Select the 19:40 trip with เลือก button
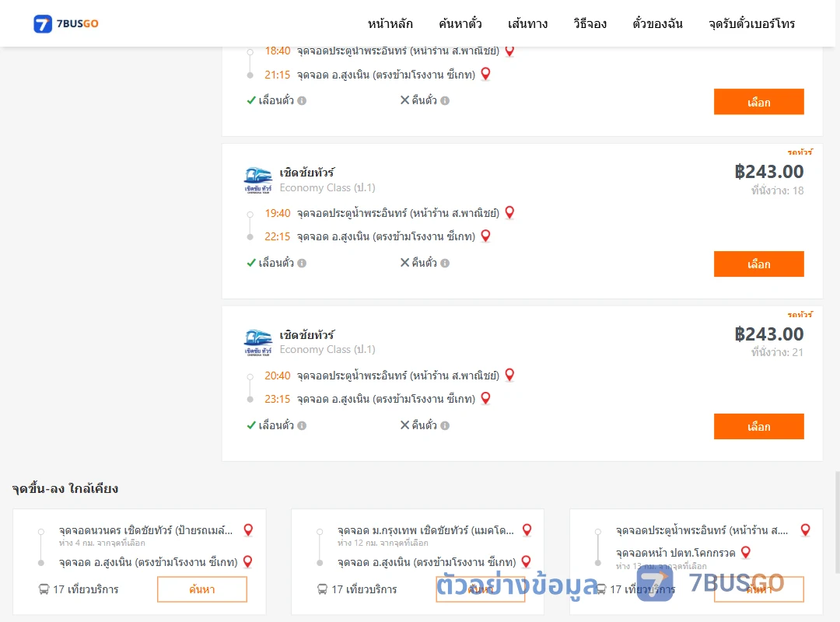Viewport: 840px width, 622px height. tap(758, 264)
